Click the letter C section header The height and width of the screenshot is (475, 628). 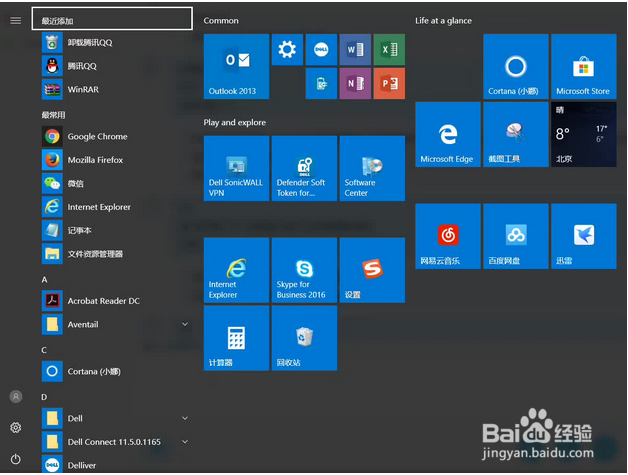click(x=44, y=350)
